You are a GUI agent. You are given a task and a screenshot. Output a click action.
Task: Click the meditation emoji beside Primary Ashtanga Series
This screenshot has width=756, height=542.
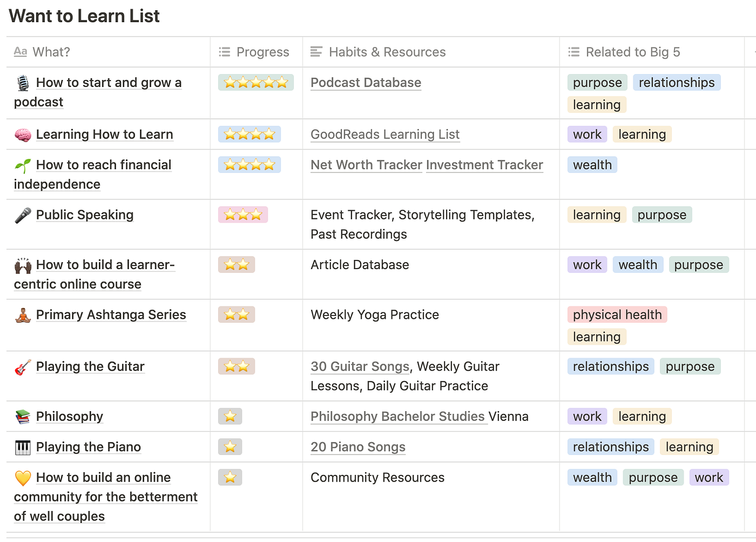click(23, 314)
